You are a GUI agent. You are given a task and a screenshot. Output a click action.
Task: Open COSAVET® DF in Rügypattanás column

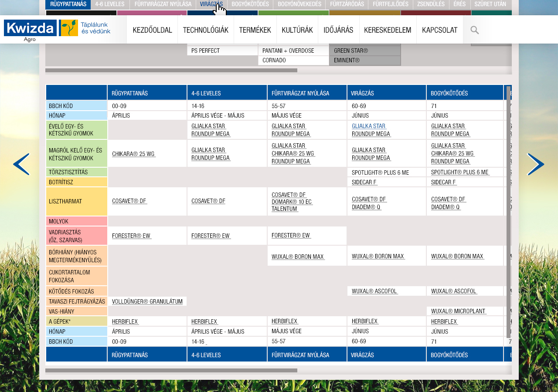click(129, 201)
